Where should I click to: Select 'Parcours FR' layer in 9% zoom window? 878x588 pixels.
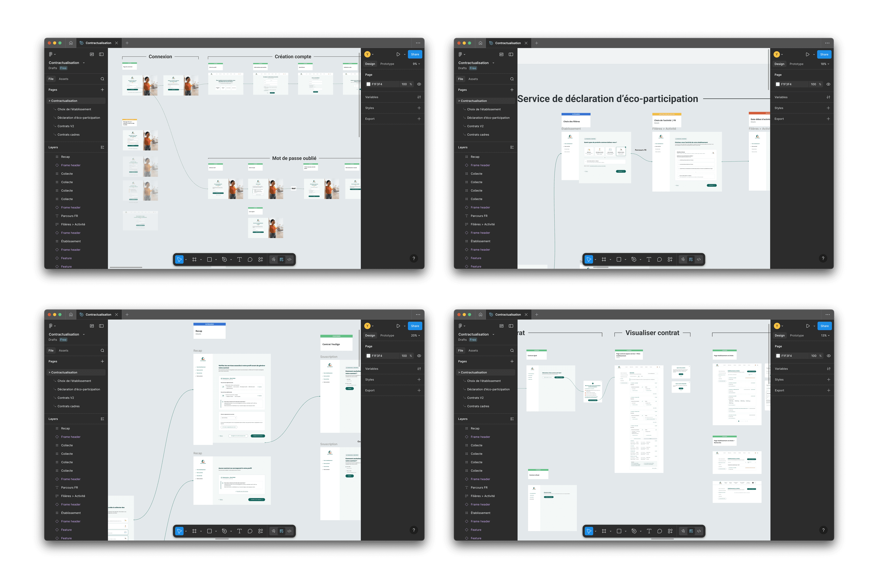point(70,216)
